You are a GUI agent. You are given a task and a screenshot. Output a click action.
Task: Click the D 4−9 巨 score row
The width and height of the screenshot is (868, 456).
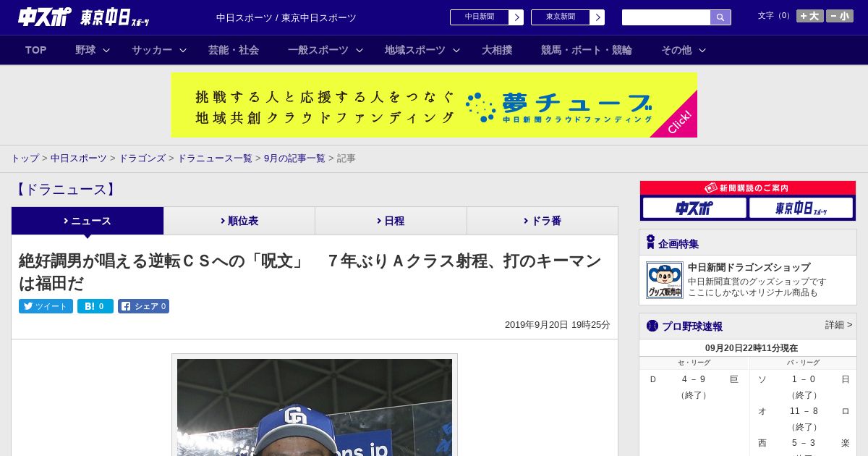click(x=694, y=379)
